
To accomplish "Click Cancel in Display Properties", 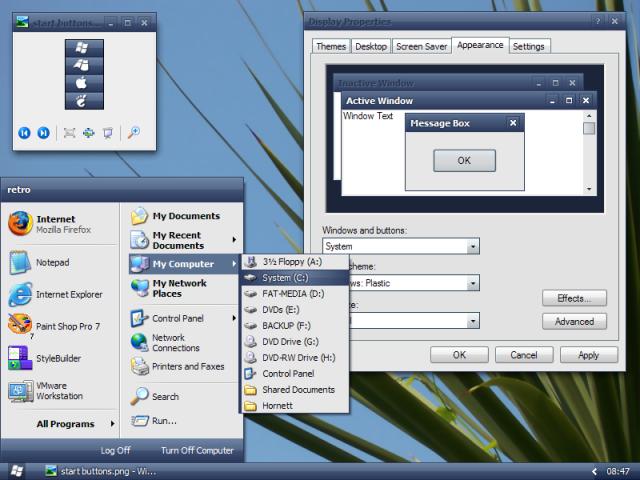I will pos(524,355).
